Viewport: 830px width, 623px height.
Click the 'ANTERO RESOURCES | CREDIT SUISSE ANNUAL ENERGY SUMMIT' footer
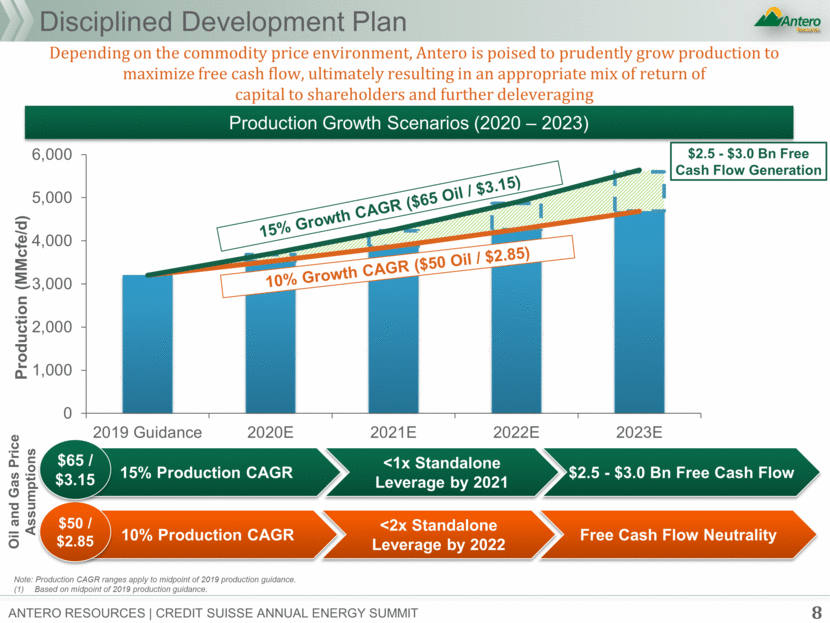[213, 613]
